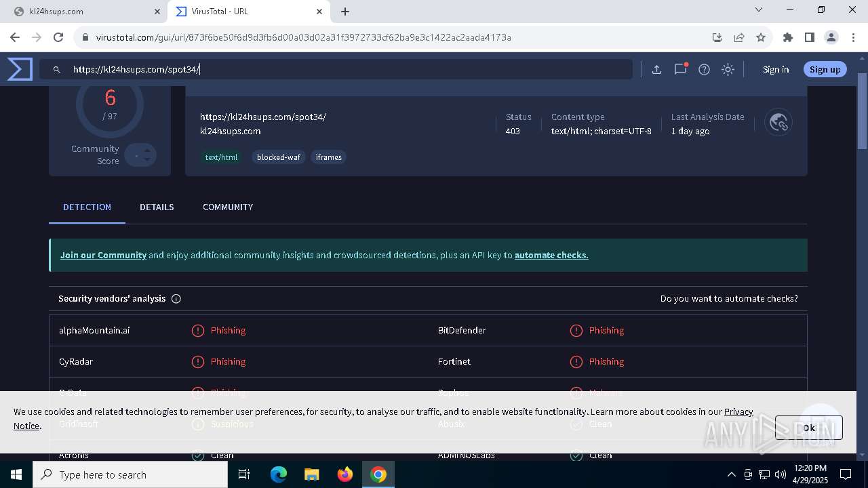Open Microsoft Edge from the taskbar
This screenshot has height=488, width=868.
pos(279,474)
